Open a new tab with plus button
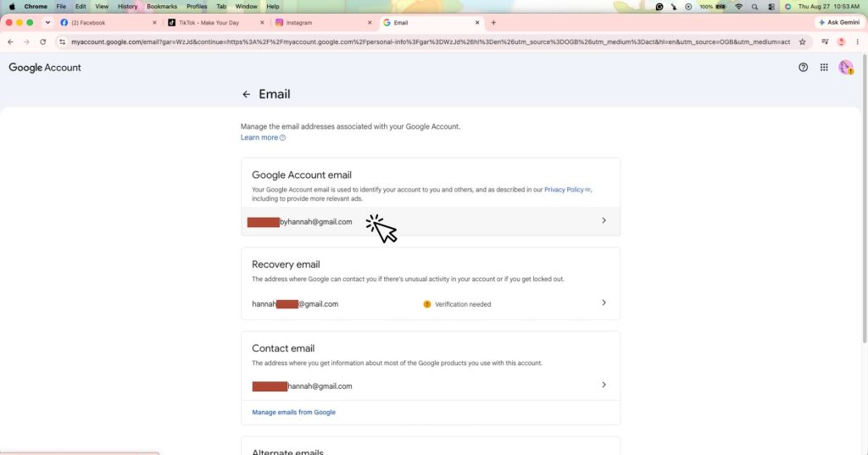 tap(493, 23)
